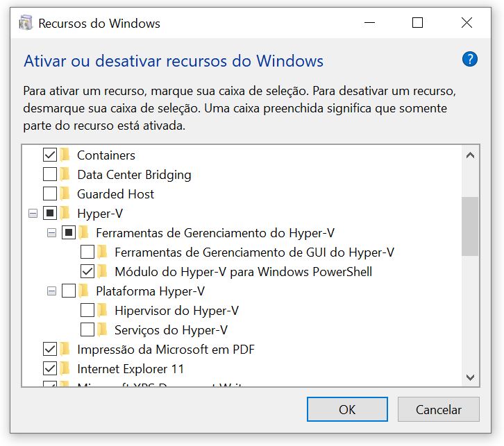504x446 pixels.
Task: Select the Containers label
Action: 106,155
